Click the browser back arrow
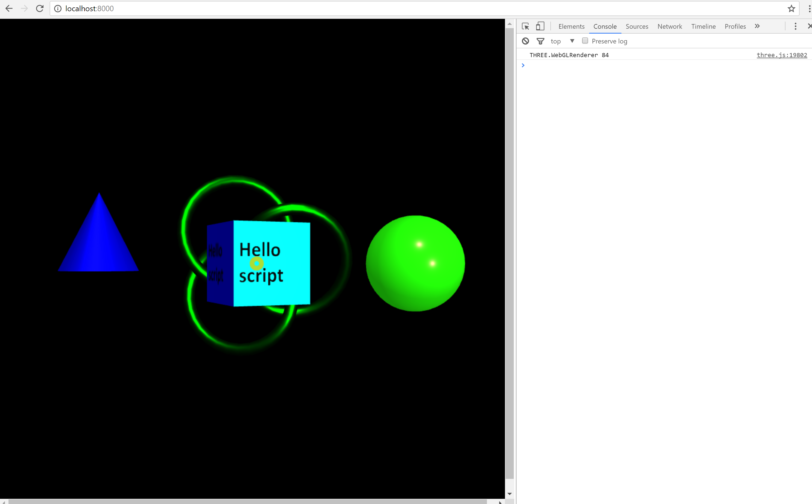The image size is (812, 504). coord(9,9)
